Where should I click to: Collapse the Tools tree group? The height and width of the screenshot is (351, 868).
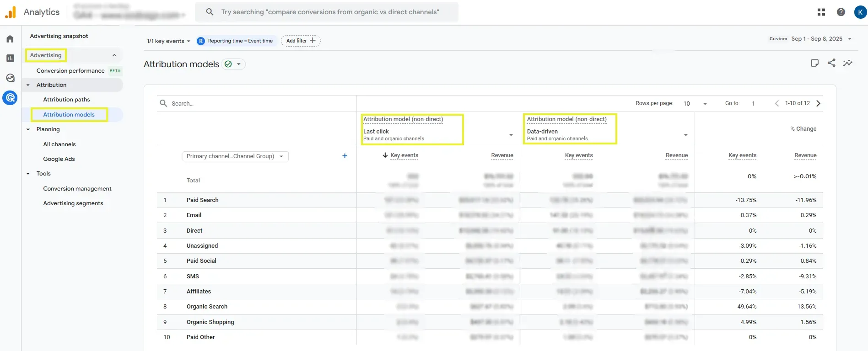point(28,174)
